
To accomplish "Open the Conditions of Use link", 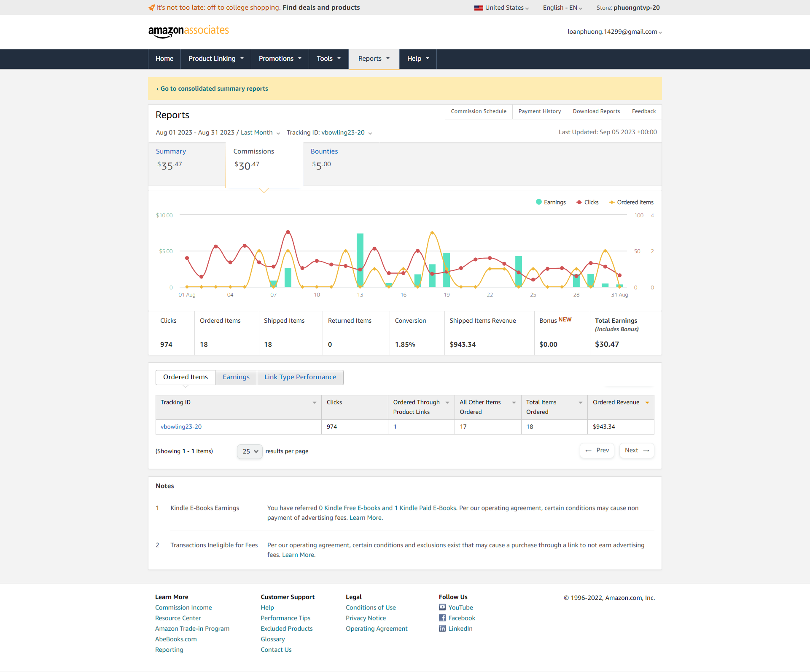I will [371, 607].
